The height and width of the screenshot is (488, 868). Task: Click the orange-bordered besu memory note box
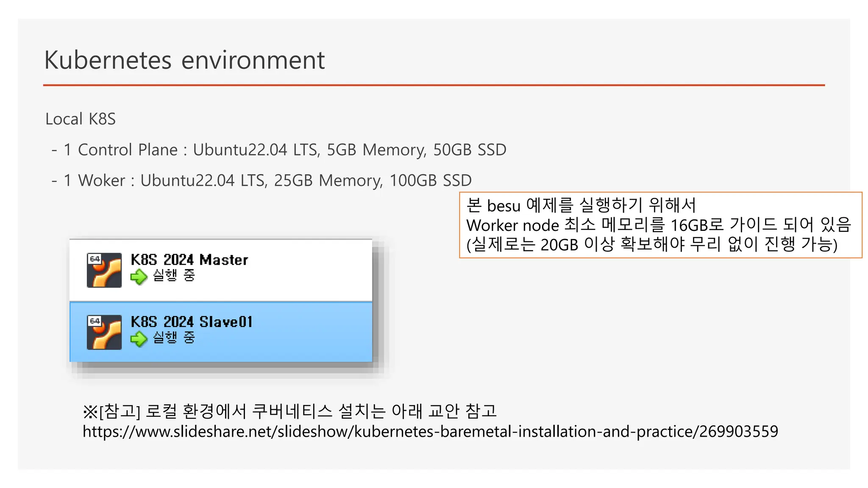coord(660,225)
